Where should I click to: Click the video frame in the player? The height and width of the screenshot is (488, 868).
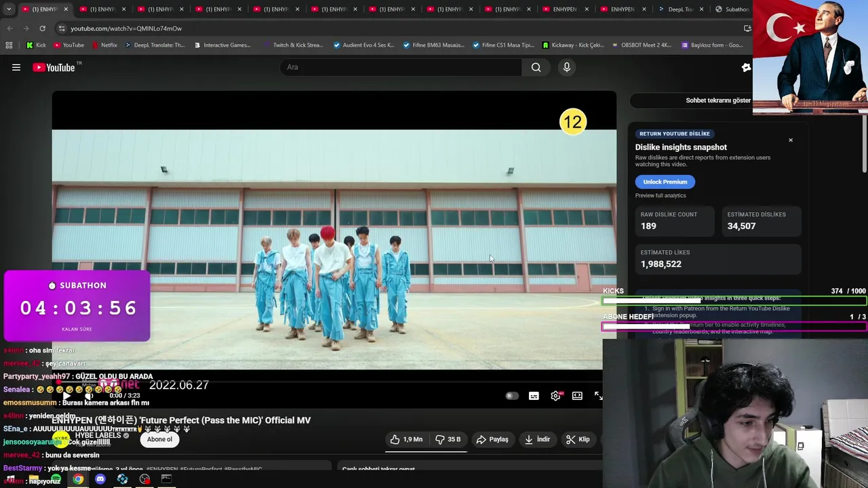[334, 249]
